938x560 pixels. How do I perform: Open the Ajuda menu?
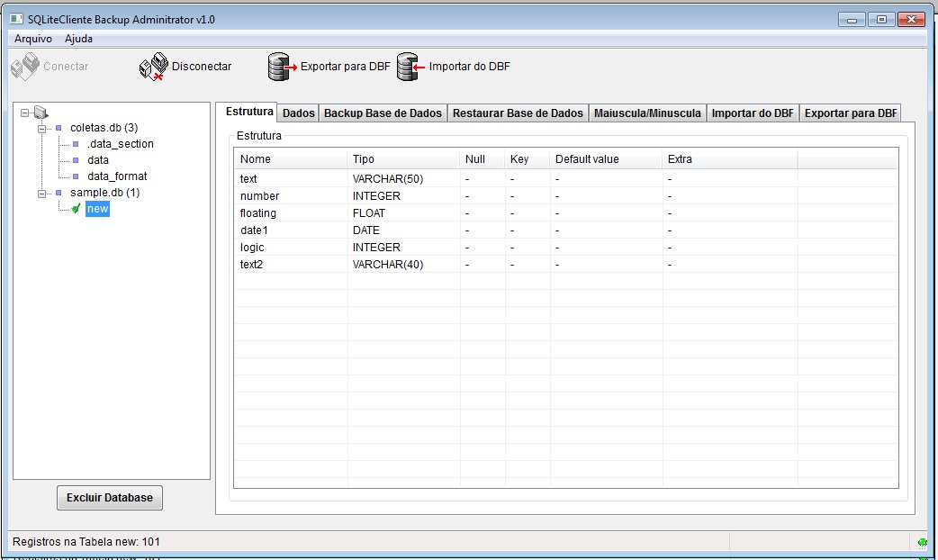78,39
